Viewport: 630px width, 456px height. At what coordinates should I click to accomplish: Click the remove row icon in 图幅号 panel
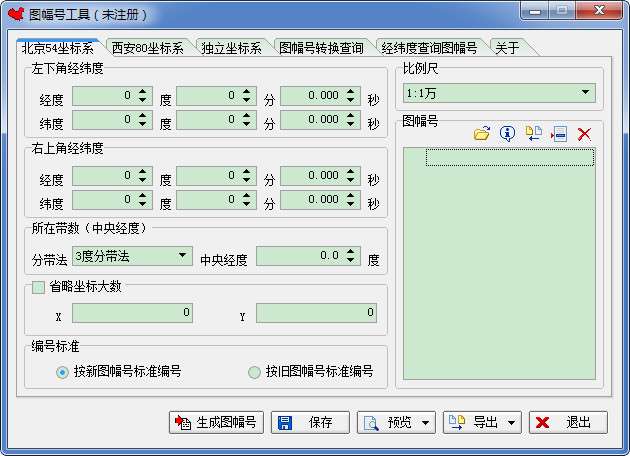559,134
